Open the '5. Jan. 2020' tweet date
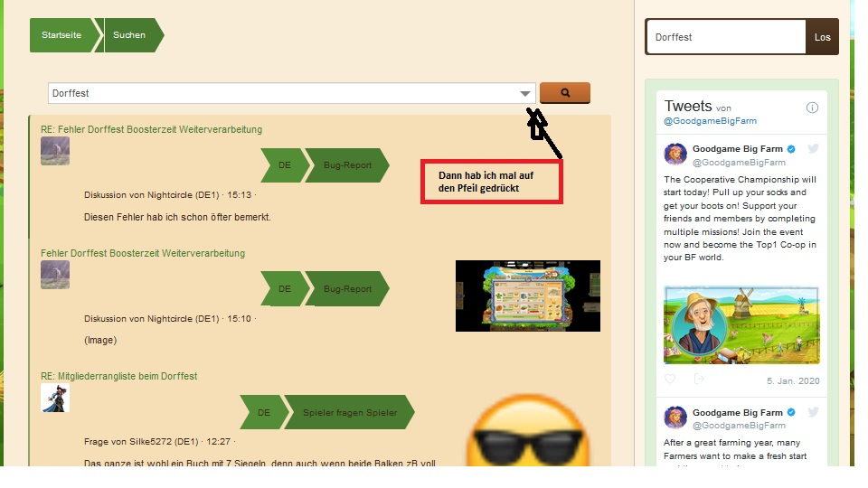Viewport: 868px width, 488px height. coord(793,380)
